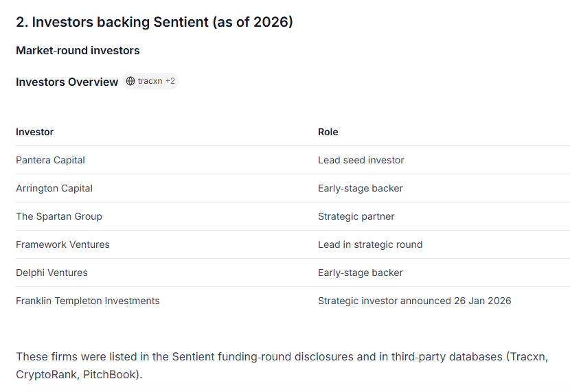Click the Strategic partner role cell
The width and height of the screenshot is (570, 392).
pyautogui.click(x=356, y=216)
